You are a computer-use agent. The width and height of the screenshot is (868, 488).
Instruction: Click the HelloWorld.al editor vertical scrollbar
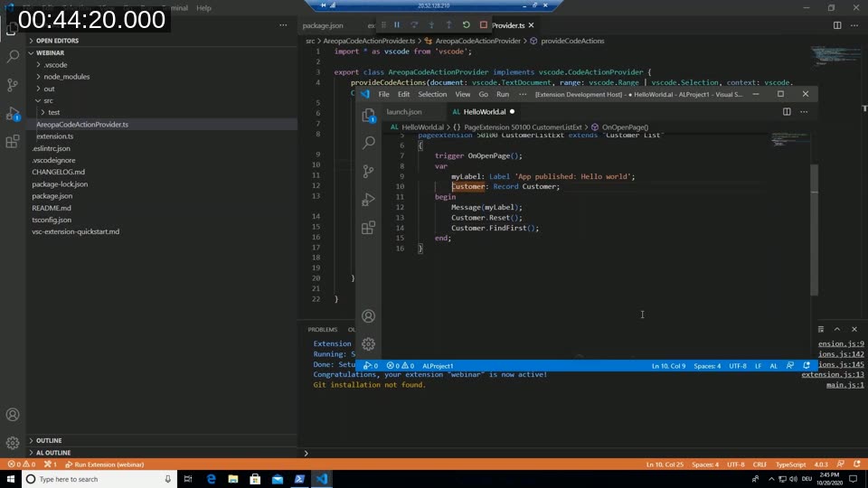click(815, 230)
